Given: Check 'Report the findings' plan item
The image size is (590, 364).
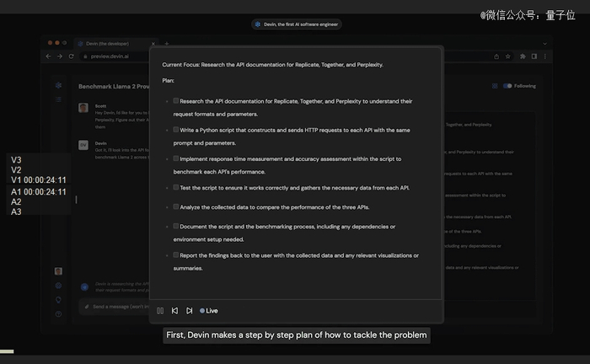Looking at the screenshot, I should coord(175,254).
